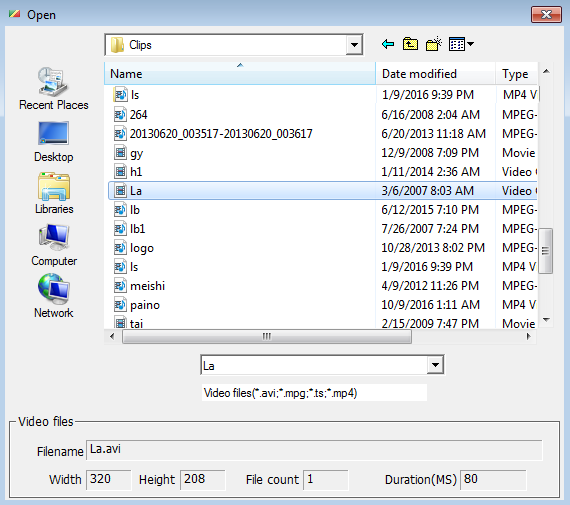Close the Open dialog window
This screenshot has width=570, height=505.
point(546,15)
